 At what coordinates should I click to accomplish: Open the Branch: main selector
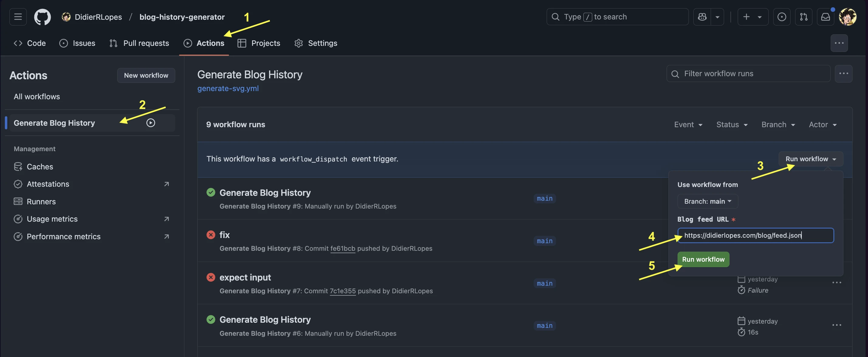pos(707,201)
